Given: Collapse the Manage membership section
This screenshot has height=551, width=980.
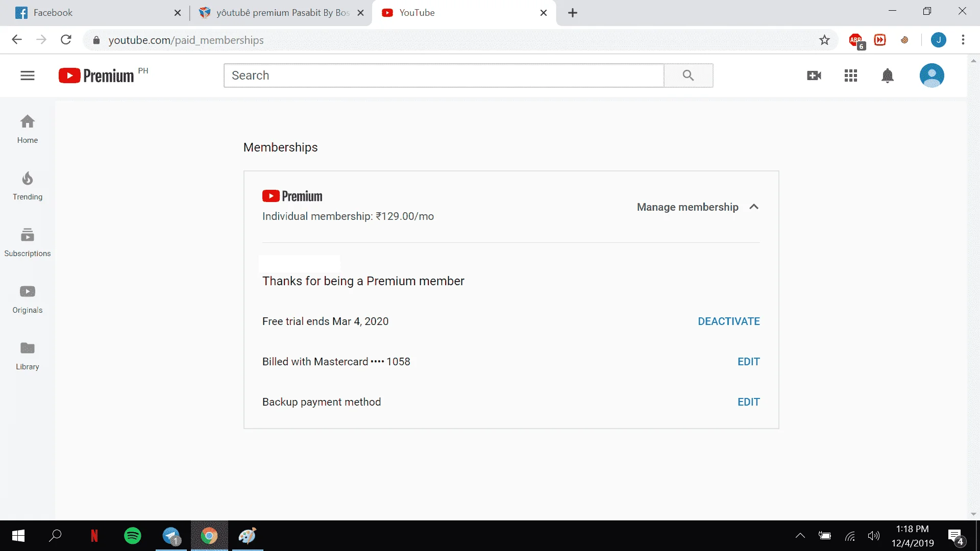Looking at the screenshot, I should pyautogui.click(x=754, y=207).
